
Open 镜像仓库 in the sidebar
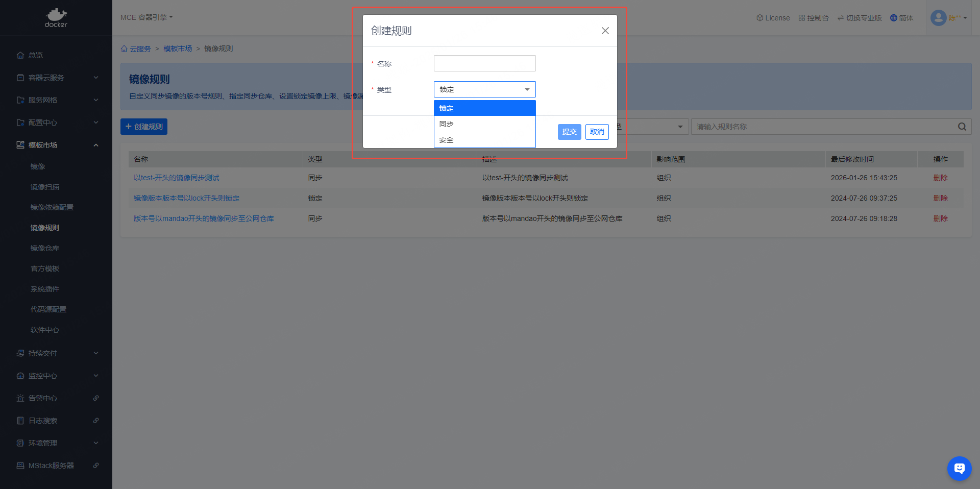click(45, 248)
